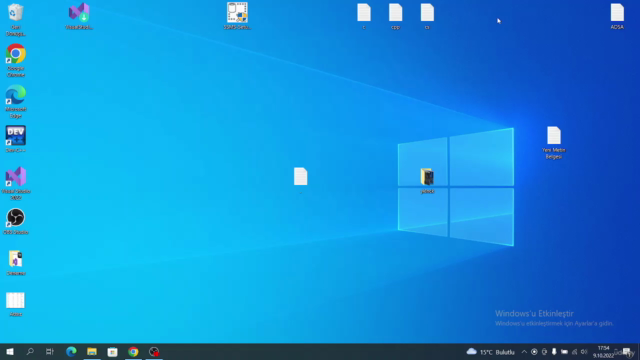
Task: Select the file named 'cs' on desktop
Action: 427,16
